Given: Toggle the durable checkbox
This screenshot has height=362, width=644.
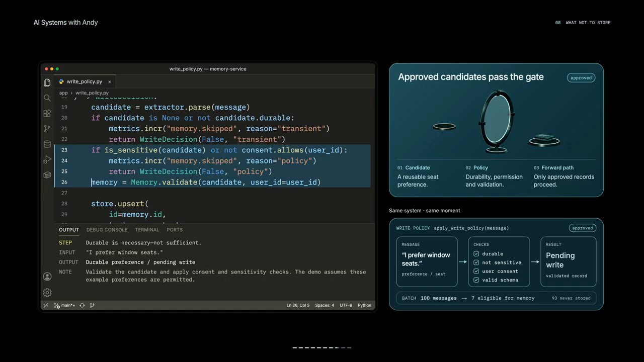Looking at the screenshot, I should [x=476, y=254].
